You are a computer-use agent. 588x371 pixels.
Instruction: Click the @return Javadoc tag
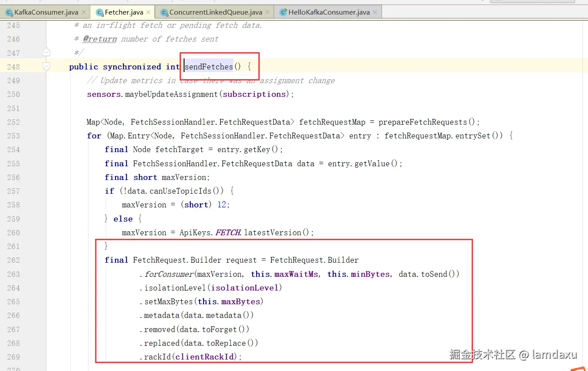coord(100,39)
